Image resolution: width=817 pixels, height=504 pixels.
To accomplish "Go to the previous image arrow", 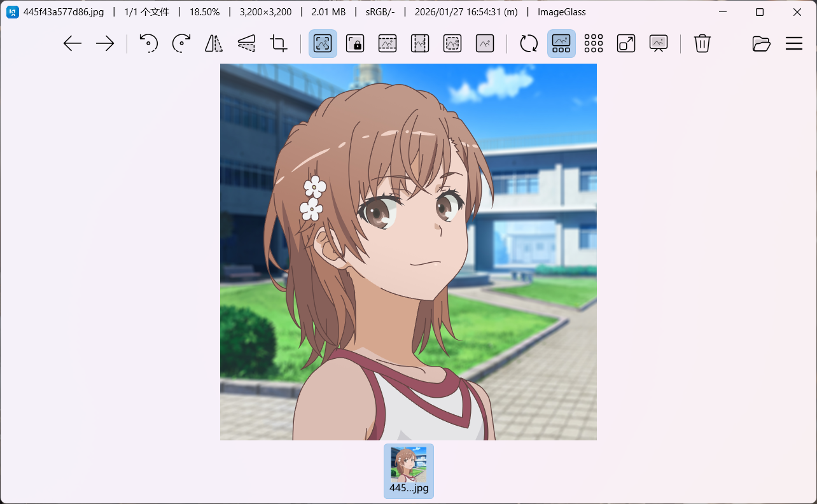I will pyautogui.click(x=73, y=44).
